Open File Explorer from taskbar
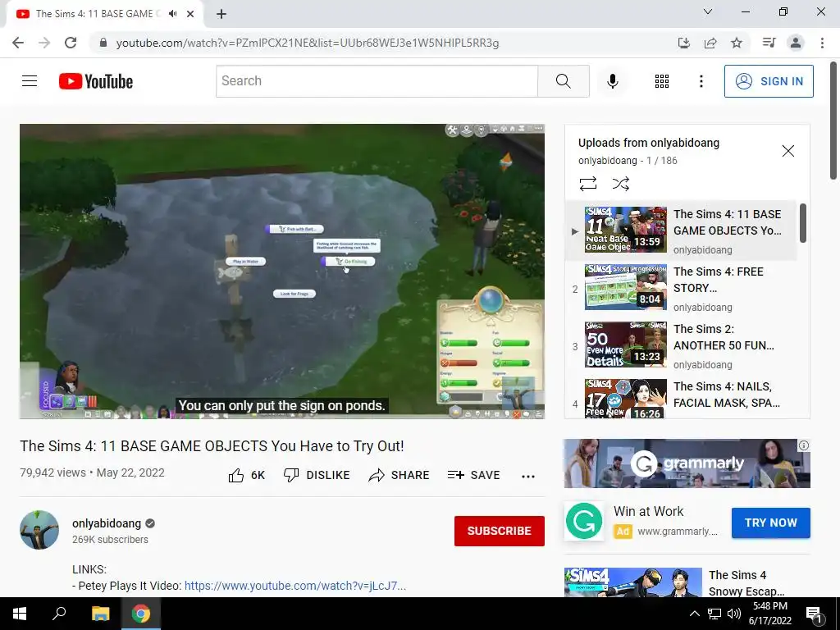Viewport: 840px width, 630px height. 100,614
